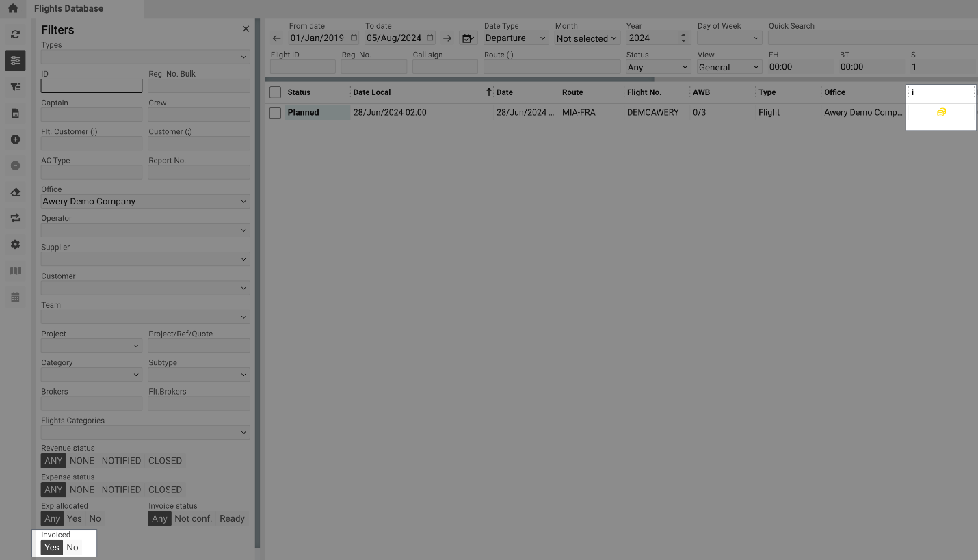Enable Invoice status Ready filter
Screen dimensions: 978x560
(x=232, y=518)
